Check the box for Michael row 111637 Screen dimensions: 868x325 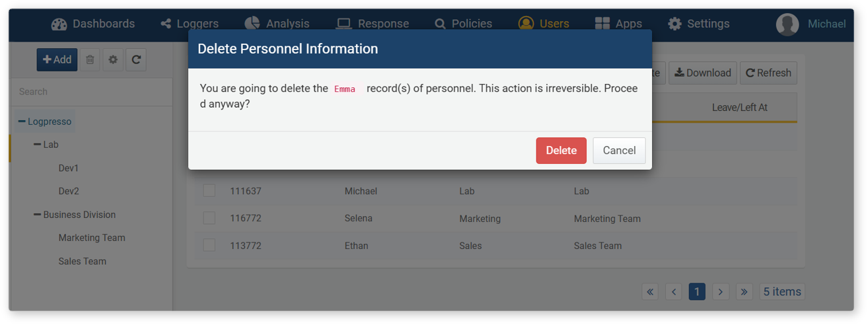(x=209, y=191)
